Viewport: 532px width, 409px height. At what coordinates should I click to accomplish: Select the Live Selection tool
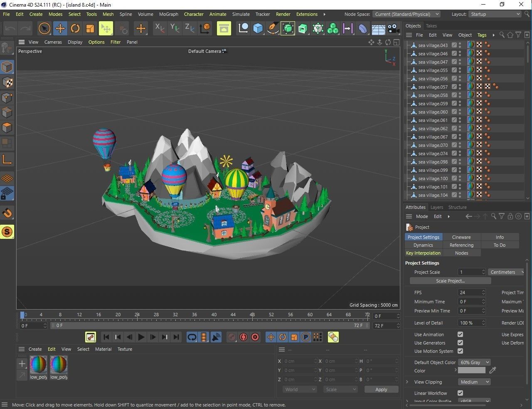44,28
